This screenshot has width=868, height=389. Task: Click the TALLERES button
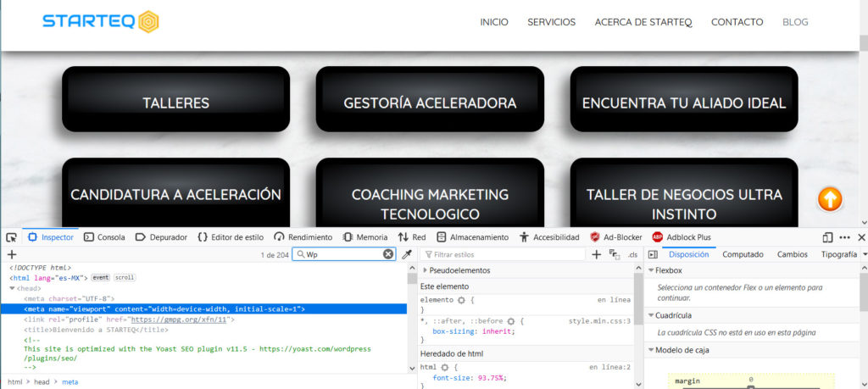175,103
